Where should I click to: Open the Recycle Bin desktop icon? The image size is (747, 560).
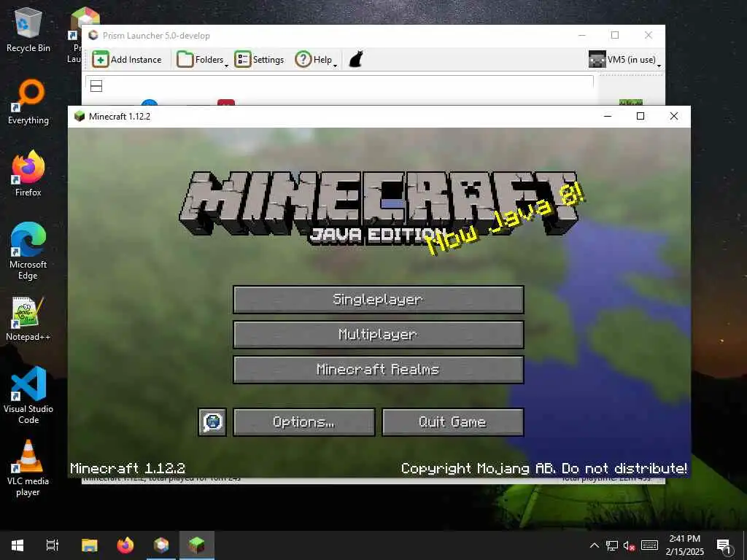click(x=28, y=30)
